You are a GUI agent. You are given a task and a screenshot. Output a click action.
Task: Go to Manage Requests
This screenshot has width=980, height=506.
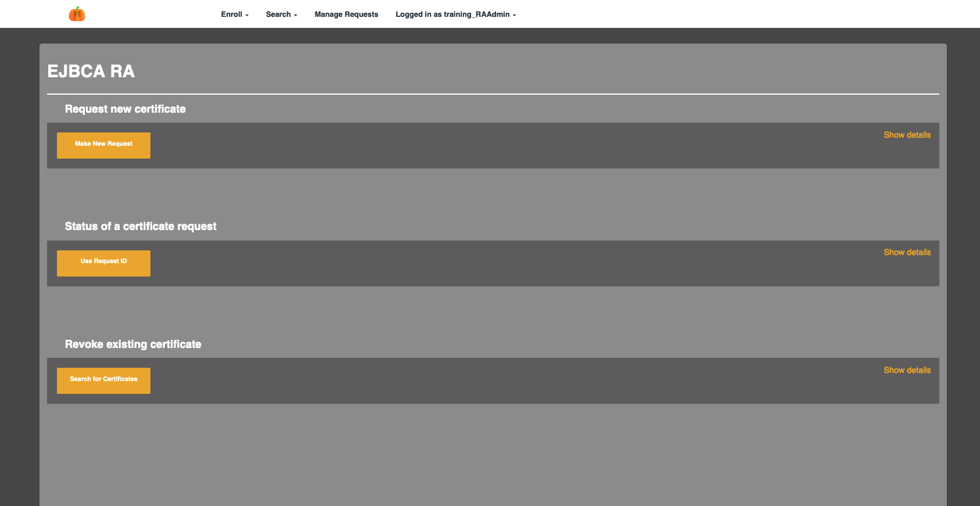coord(346,15)
